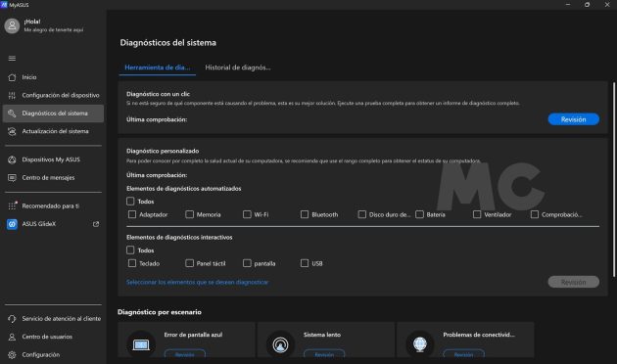Click customer service headset icon
This screenshot has width=617, height=364.
tap(12, 319)
